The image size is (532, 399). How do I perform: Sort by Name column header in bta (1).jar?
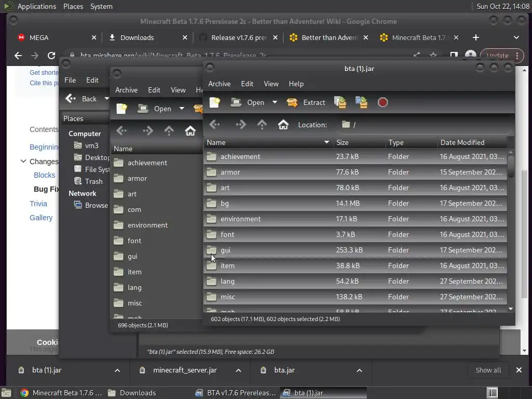coord(269,142)
